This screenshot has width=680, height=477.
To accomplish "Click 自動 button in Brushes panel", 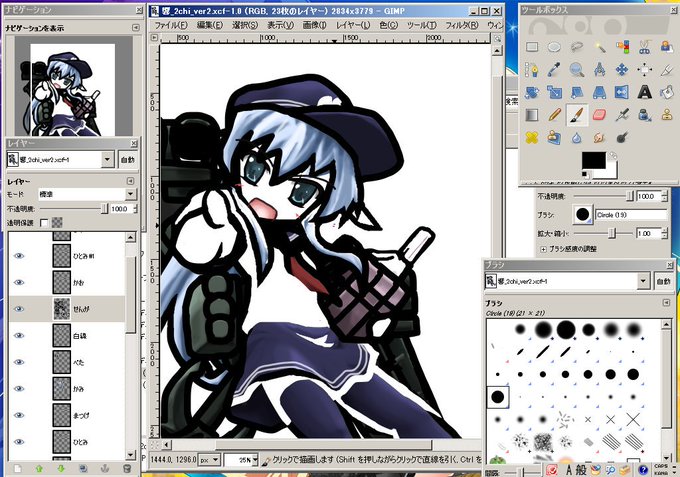I will (664, 281).
